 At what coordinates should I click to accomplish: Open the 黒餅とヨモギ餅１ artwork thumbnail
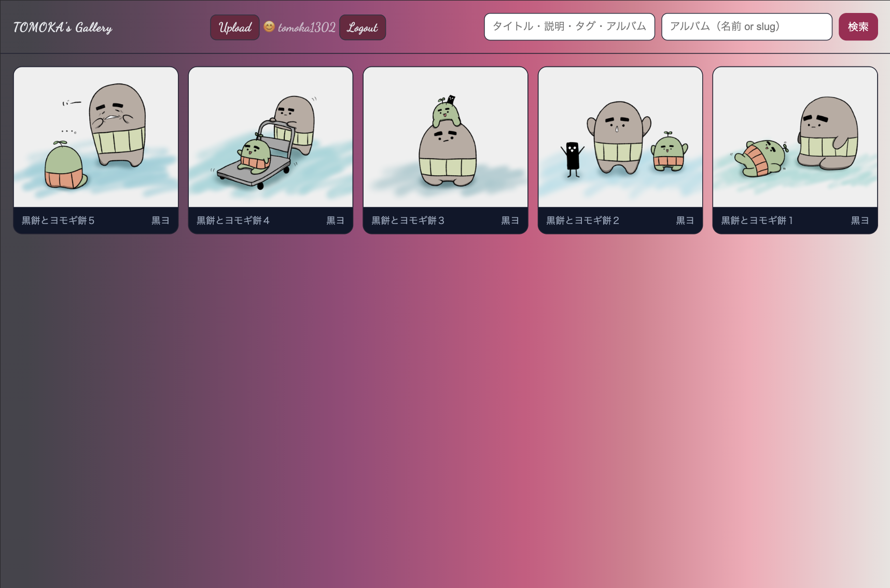coord(795,137)
